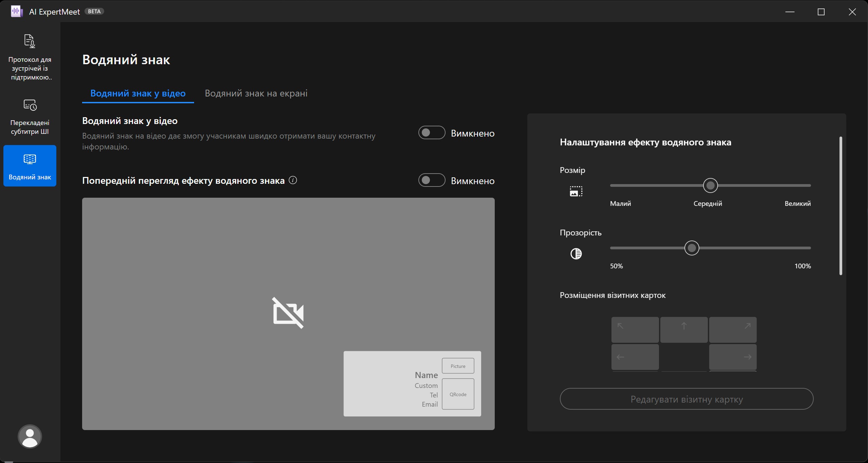Select the Водяний знак у відео tab

coord(138,93)
